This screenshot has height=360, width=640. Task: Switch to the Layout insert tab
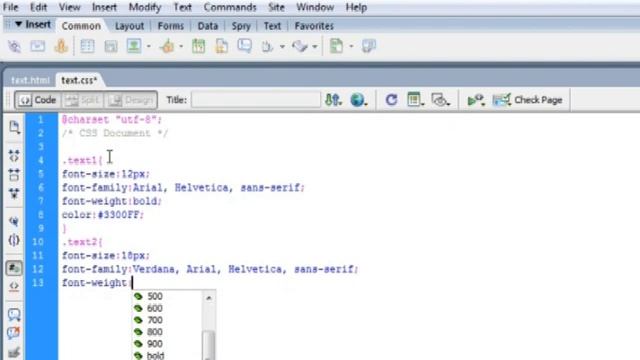pyautogui.click(x=129, y=26)
